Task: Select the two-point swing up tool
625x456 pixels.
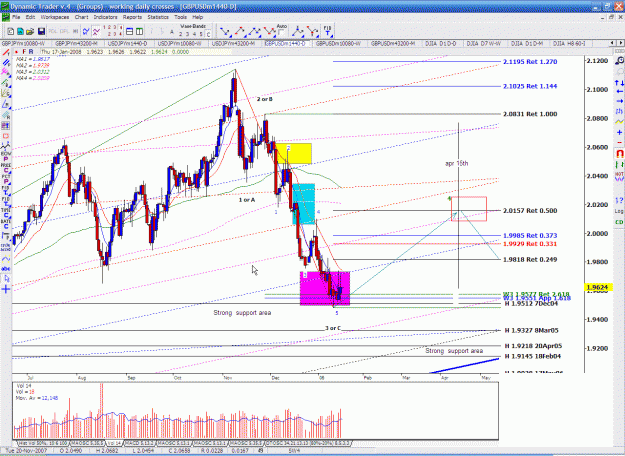Action: click(240, 31)
